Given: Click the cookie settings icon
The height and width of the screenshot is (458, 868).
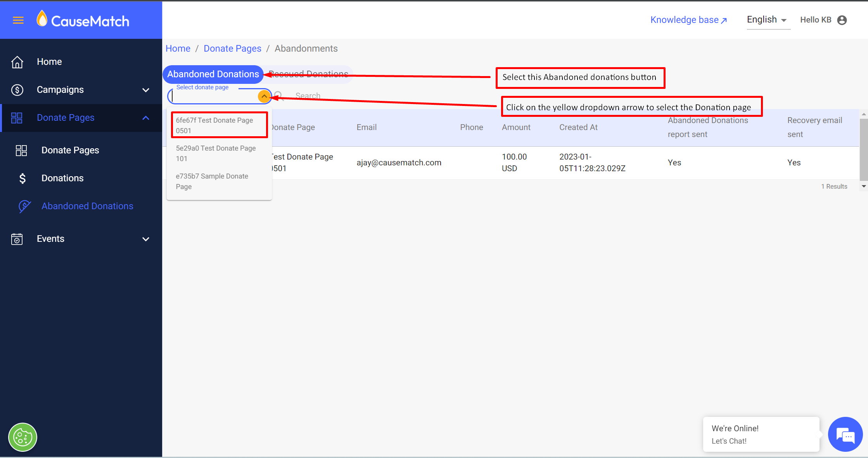Looking at the screenshot, I should (x=22, y=437).
